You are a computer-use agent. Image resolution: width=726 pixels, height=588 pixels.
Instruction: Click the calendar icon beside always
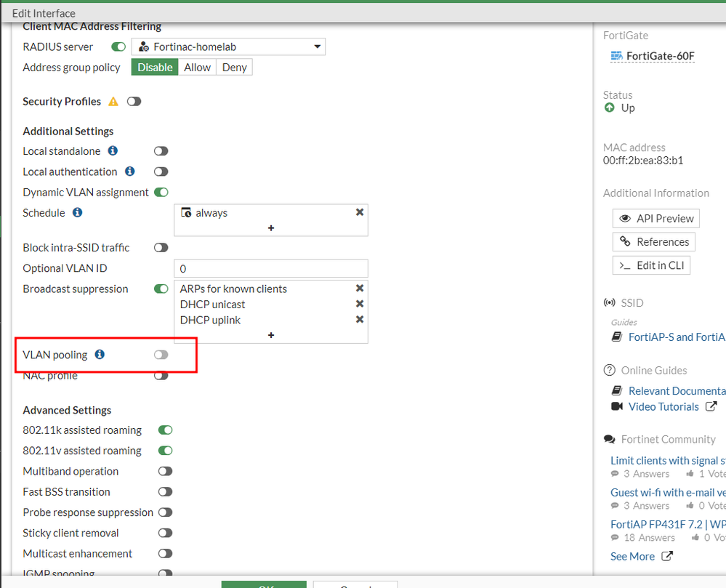(x=186, y=212)
